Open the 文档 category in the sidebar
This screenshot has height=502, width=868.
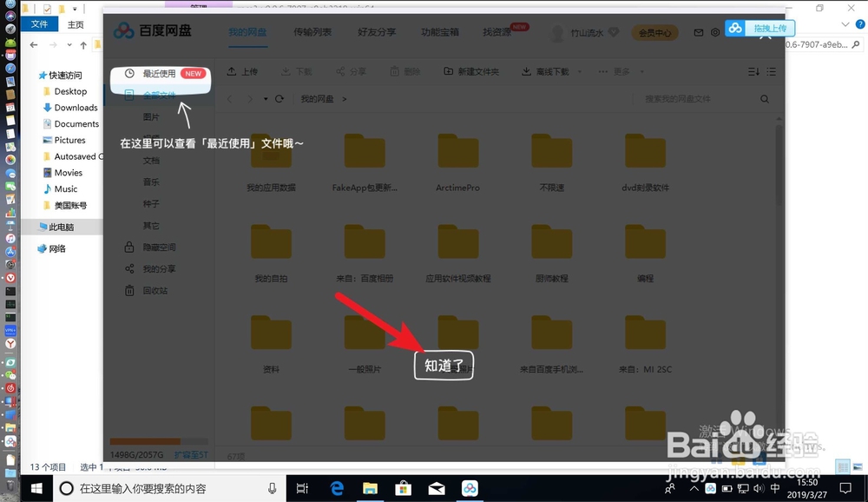click(x=150, y=160)
